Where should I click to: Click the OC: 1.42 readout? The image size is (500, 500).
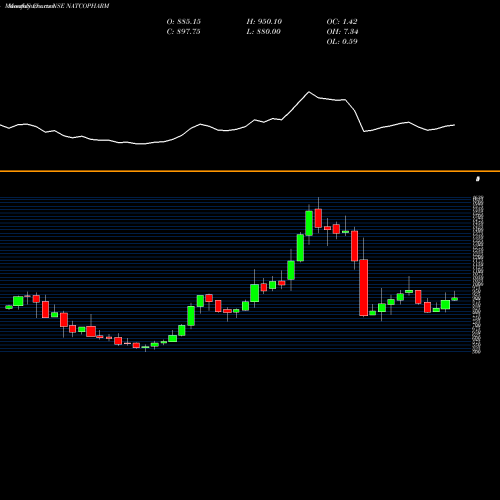[342, 21]
